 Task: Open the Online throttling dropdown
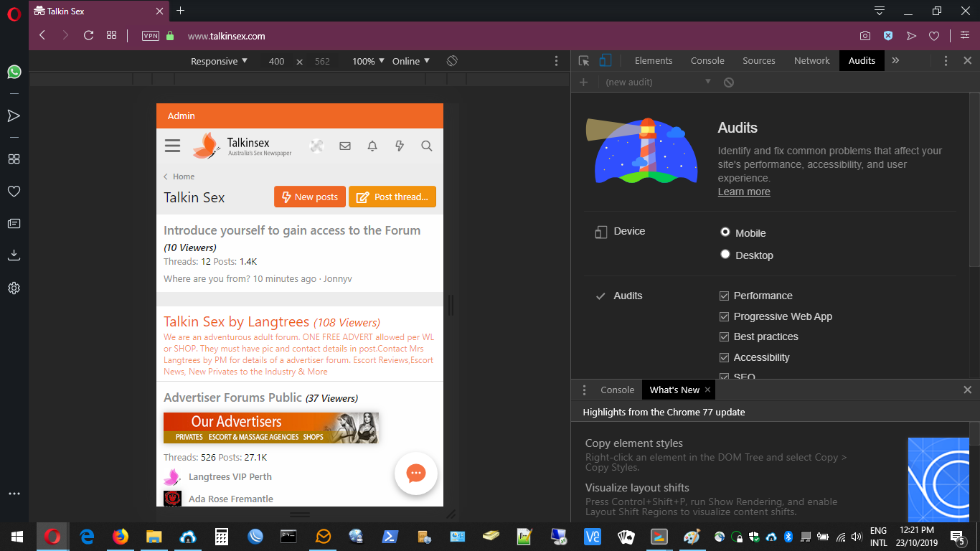(x=411, y=61)
